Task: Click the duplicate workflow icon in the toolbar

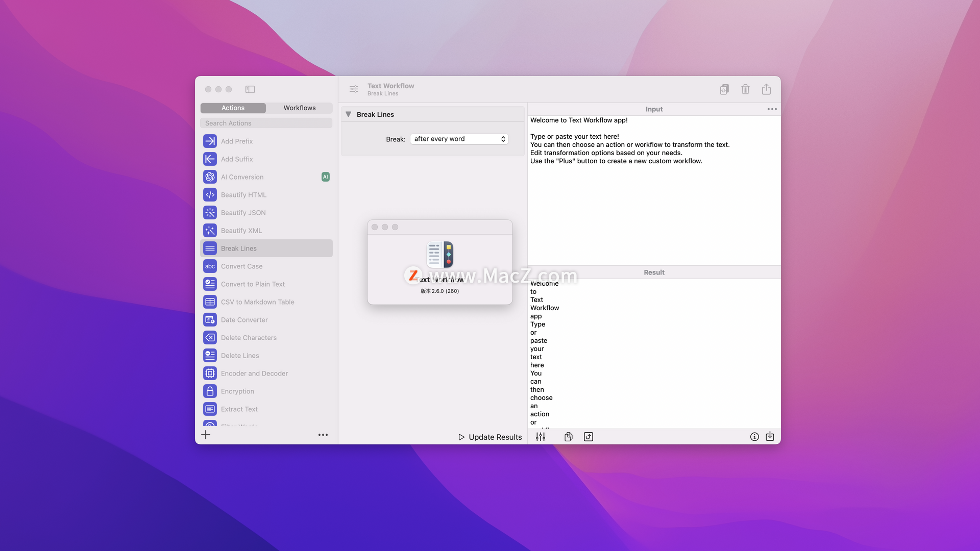Action: (x=724, y=89)
